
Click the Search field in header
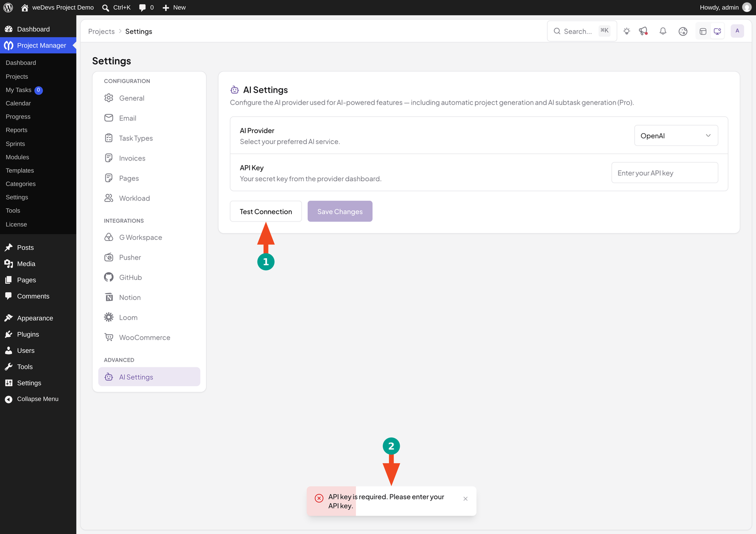pos(582,31)
